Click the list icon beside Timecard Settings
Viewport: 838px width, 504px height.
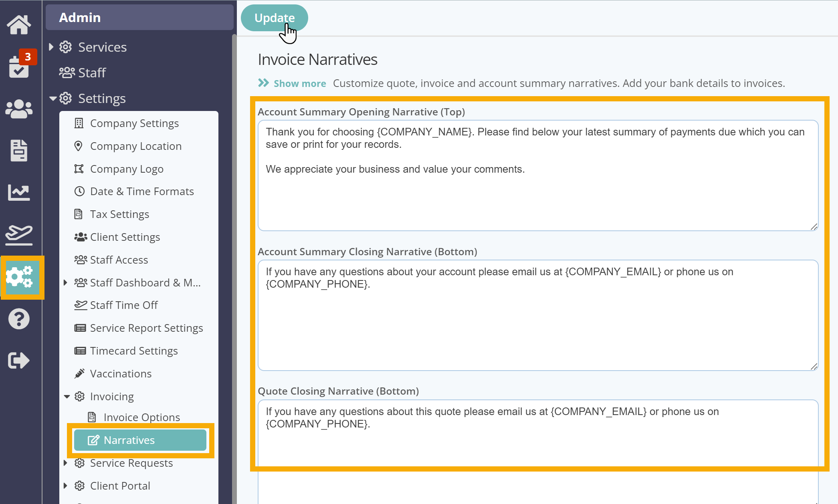tap(80, 351)
